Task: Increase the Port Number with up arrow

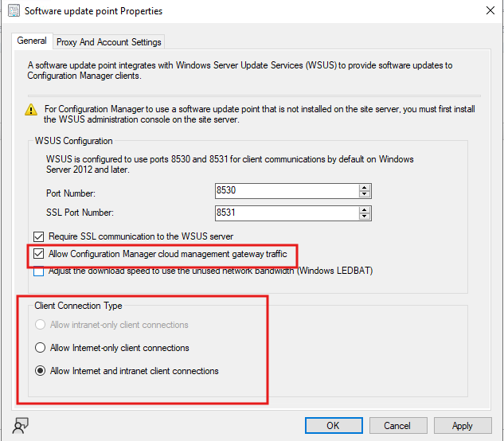Action: pos(365,189)
